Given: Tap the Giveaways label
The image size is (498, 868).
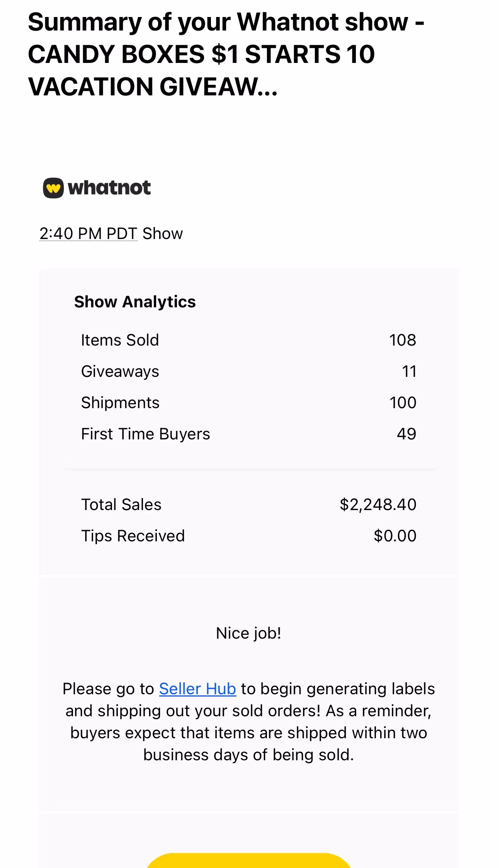Looking at the screenshot, I should pos(120,371).
